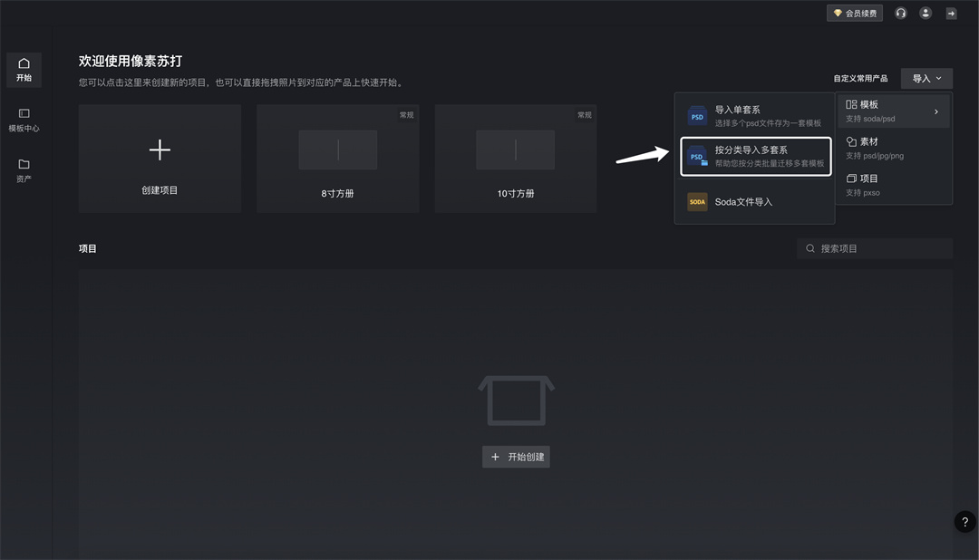This screenshot has width=979, height=560.
Task: Select 项目 import option
Action: click(x=894, y=185)
